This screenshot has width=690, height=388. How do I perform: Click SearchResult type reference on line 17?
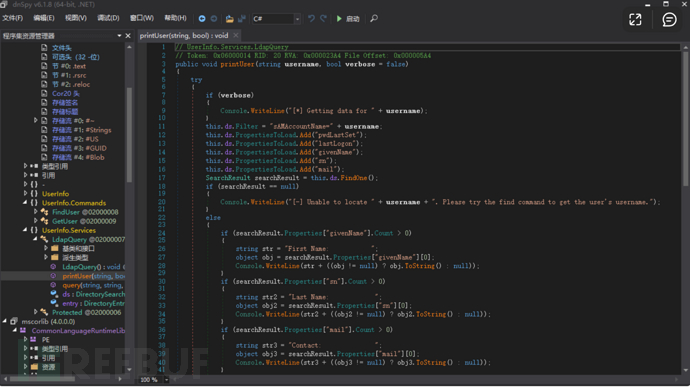tap(228, 178)
